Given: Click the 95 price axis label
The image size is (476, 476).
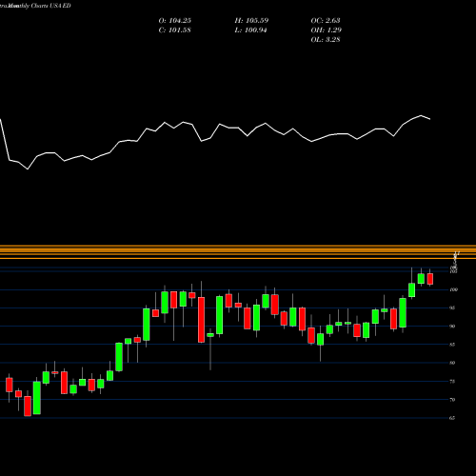Looking at the screenshot, I should [452, 307].
